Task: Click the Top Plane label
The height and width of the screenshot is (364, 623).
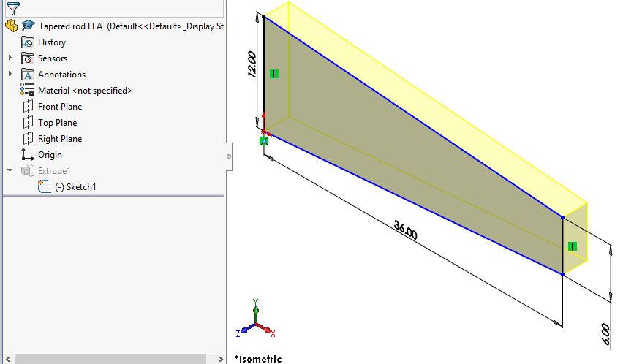Action: pos(58,123)
